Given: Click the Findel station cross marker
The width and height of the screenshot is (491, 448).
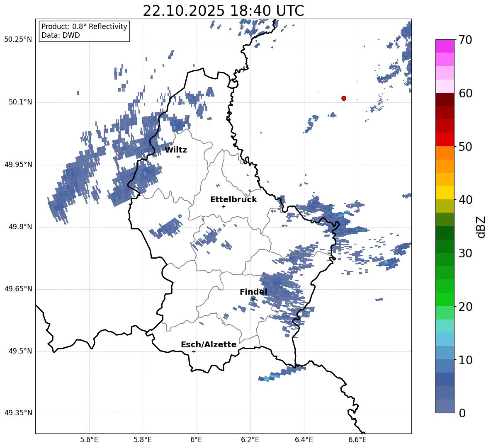Looking at the screenshot, I should (x=253, y=299).
